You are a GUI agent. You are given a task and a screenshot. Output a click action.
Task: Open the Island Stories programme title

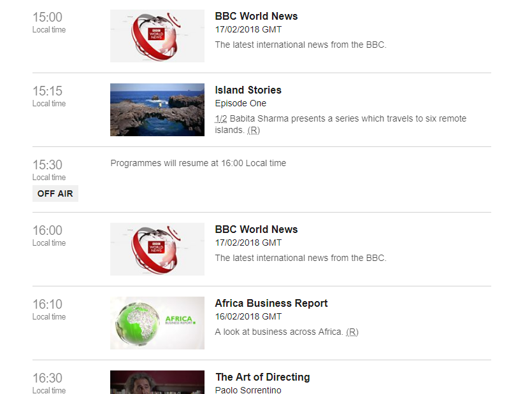point(248,90)
